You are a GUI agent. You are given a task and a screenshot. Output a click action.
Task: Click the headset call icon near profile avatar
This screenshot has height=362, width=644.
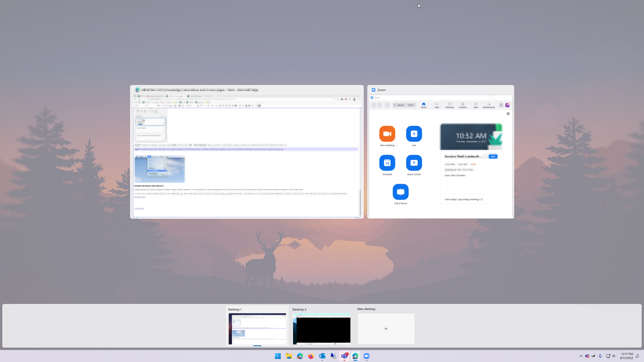(501, 105)
